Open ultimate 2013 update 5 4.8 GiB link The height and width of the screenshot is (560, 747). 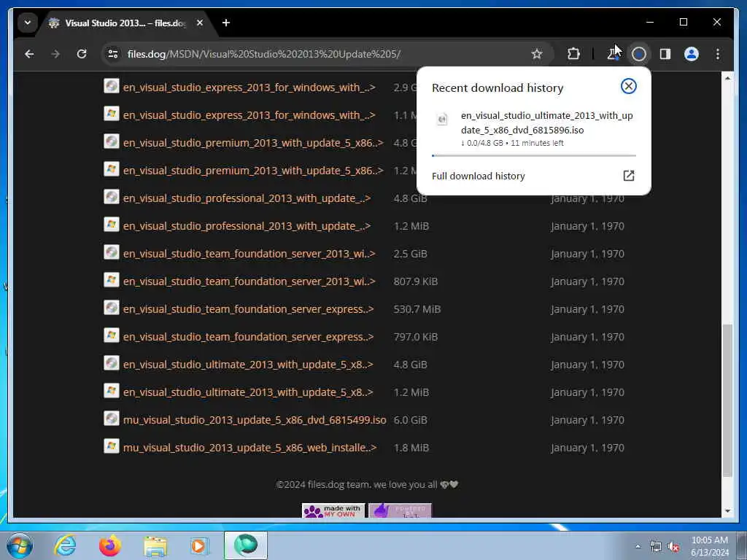248,365
